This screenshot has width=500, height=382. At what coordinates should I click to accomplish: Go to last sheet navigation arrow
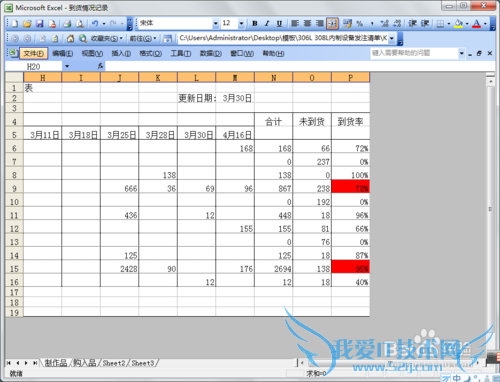click(x=35, y=363)
